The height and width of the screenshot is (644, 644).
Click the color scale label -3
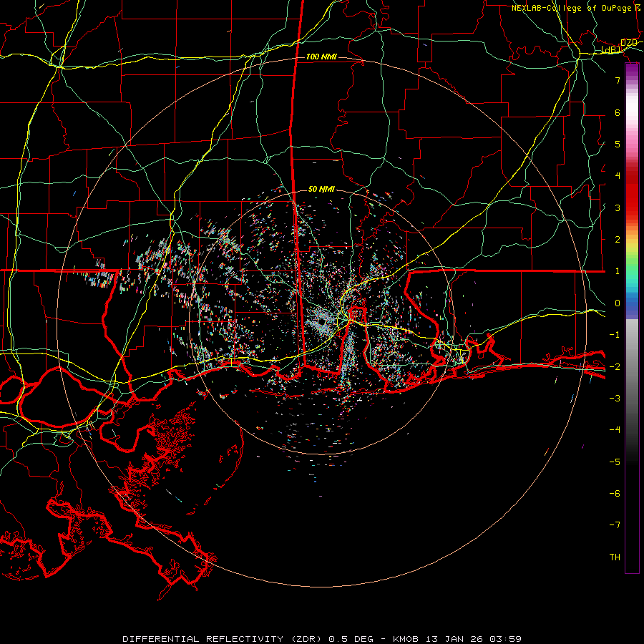tap(615, 399)
